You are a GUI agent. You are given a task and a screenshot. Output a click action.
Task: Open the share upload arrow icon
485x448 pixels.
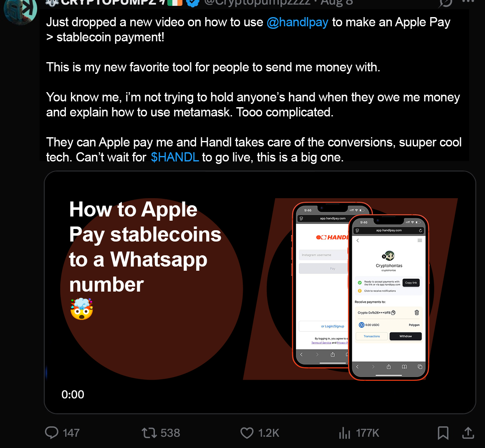(468, 433)
